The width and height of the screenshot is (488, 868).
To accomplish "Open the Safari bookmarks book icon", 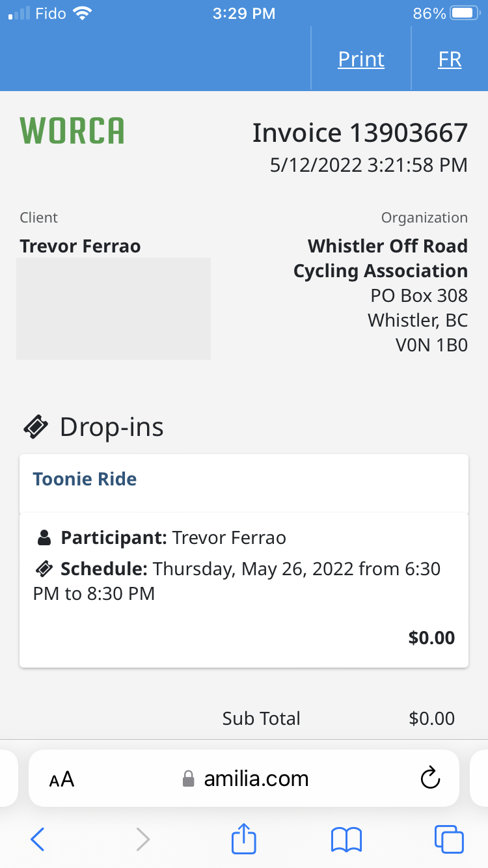I will point(346,839).
